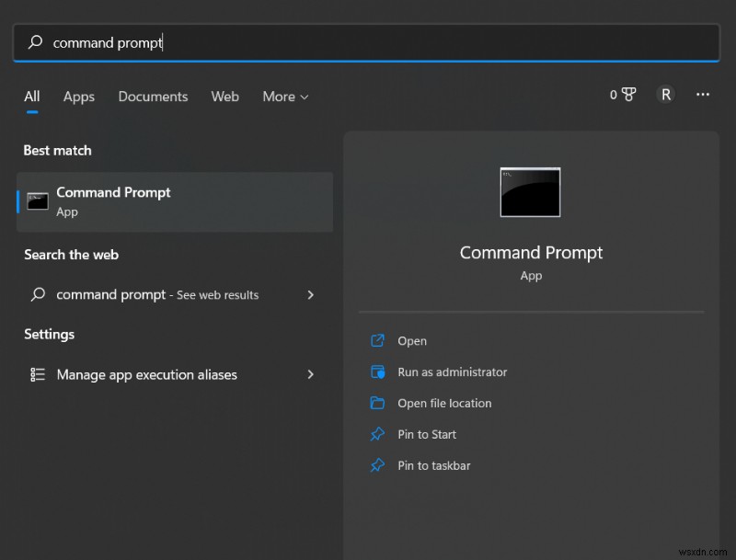The width and height of the screenshot is (736, 560).
Task: Open the three-dot options menu
Action: (703, 95)
